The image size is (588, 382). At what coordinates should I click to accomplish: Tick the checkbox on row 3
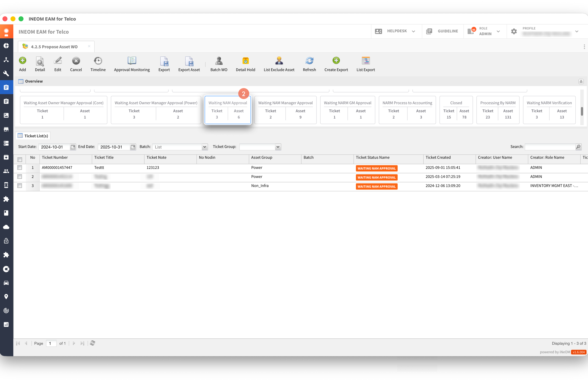[20, 186]
